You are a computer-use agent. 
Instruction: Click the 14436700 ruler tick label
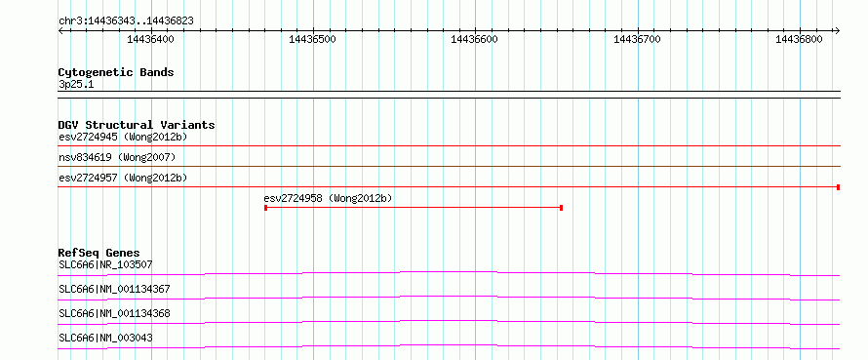637,39
